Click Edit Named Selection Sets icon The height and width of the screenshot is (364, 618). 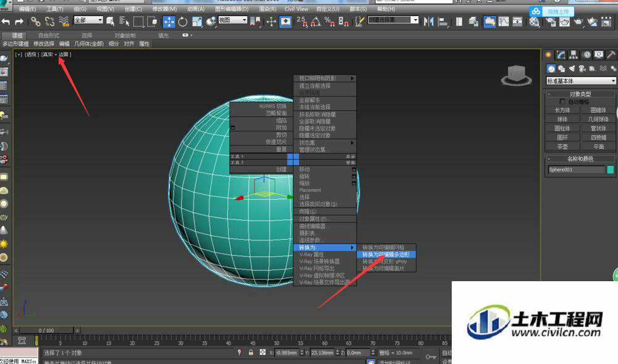(x=359, y=22)
